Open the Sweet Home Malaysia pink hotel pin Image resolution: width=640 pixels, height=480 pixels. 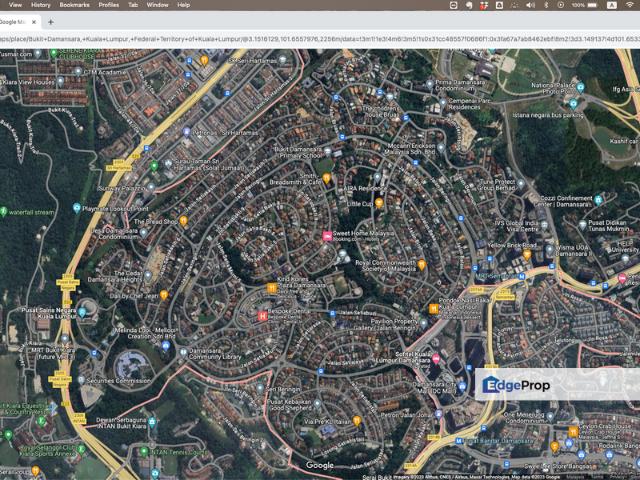[326, 235]
